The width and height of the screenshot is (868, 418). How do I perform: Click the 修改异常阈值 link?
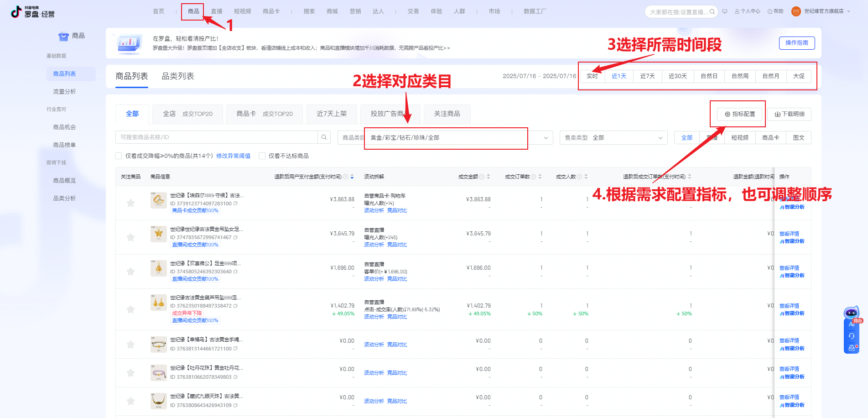(233, 156)
